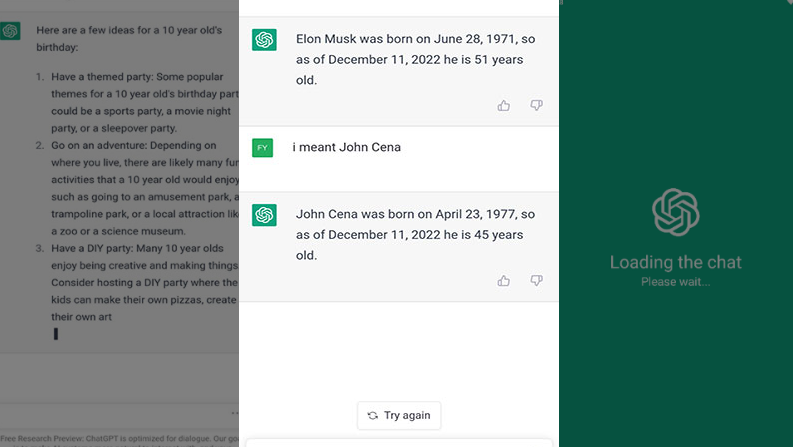Screen dimensions: 793x447
Task: Click thumbs up on John Cena answer
Action: tap(503, 281)
